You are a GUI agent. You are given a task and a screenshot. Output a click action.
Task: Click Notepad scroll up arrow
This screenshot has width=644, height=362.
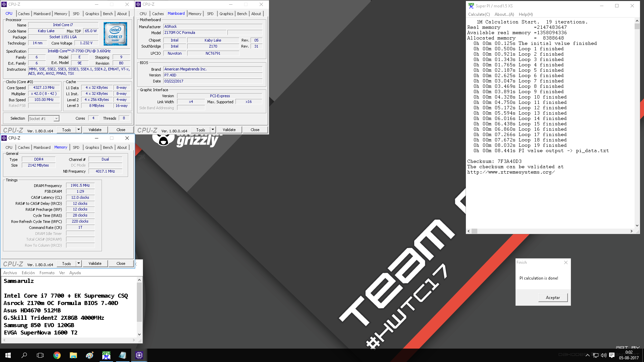pos(140,280)
